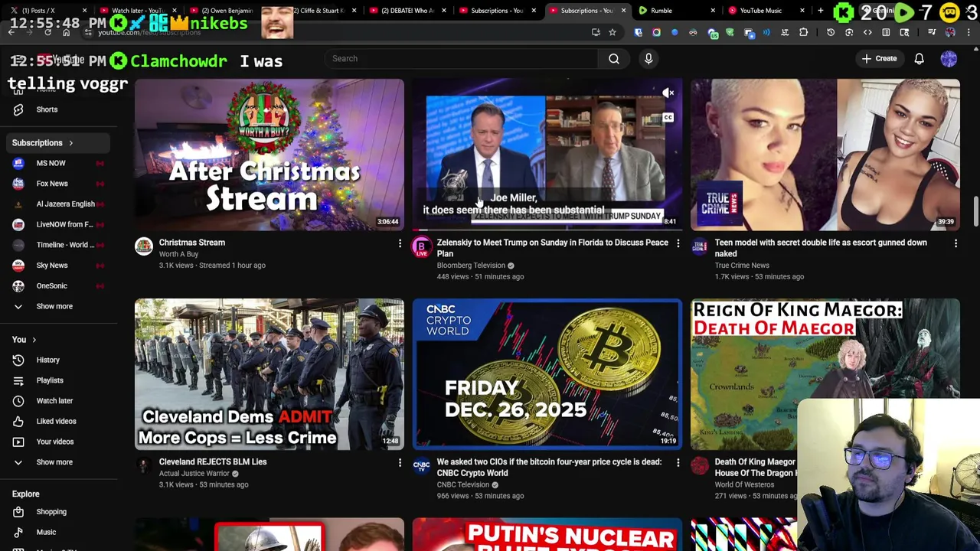
Task: Open options menu for bitcoin CNBC video
Action: coord(678,462)
